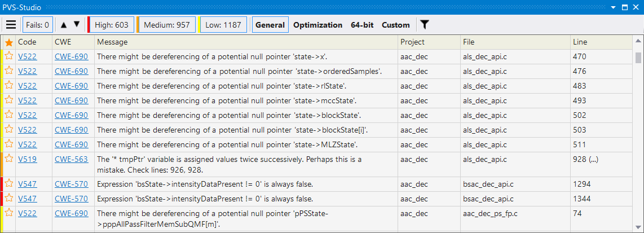Toggle the Medium: 957 severity filter
The height and width of the screenshot is (233, 644).
[166, 25]
